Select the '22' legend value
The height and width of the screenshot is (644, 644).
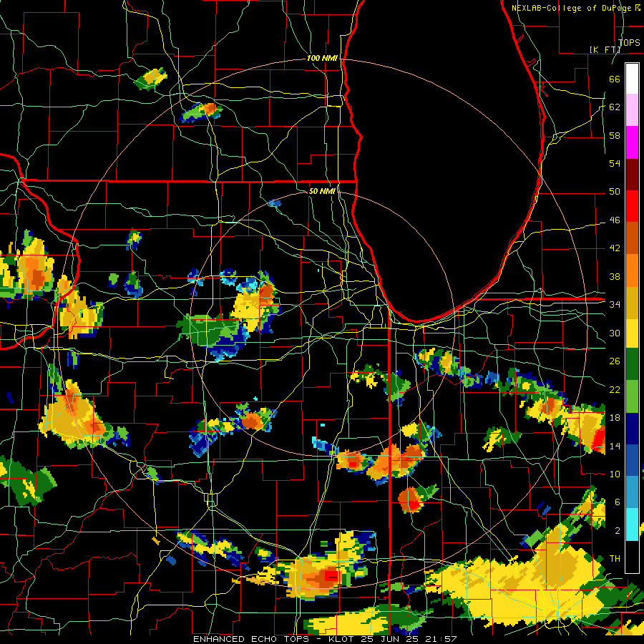[615, 389]
